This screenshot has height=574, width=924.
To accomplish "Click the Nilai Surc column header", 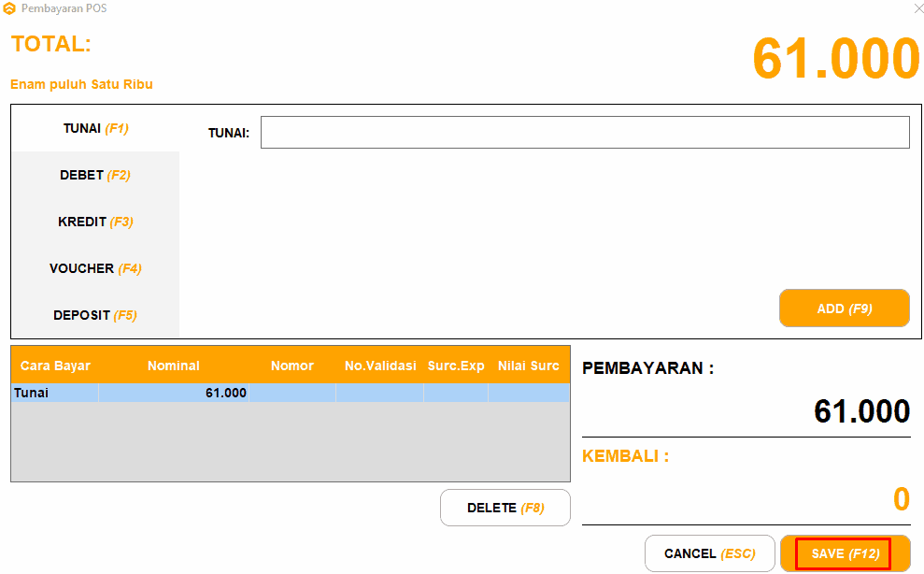I will pos(529,366).
